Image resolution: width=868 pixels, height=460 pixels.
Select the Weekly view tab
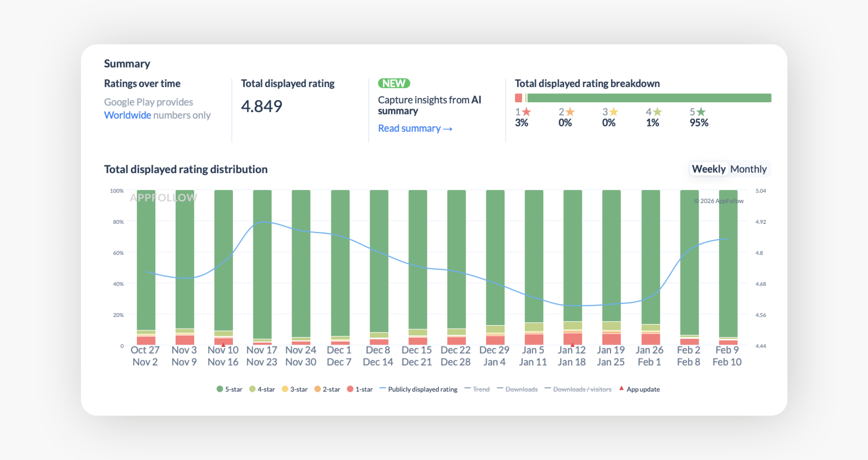708,169
